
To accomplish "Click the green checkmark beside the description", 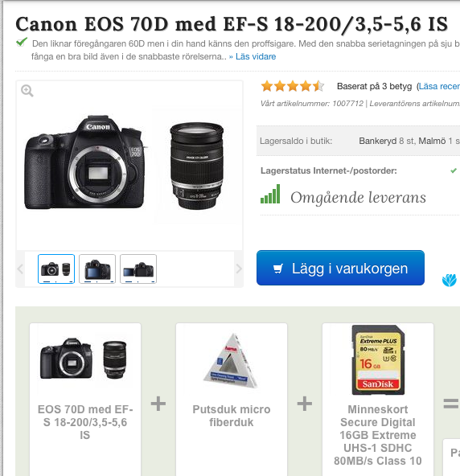I will [x=22, y=42].
